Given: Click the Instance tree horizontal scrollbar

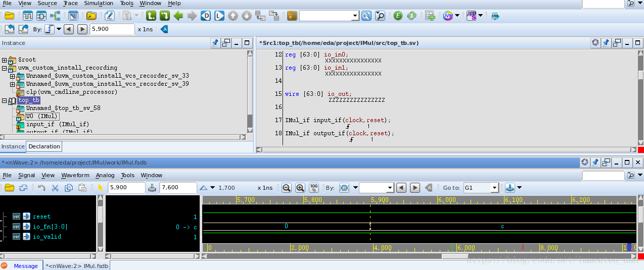Looking at the screenshot, I should point(123,137).
